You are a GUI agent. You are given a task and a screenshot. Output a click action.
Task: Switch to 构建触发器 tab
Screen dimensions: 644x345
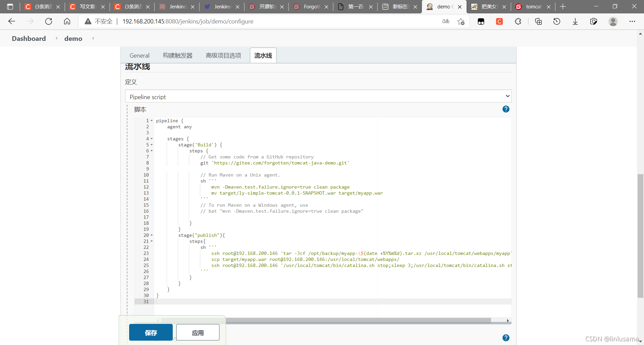178,56
